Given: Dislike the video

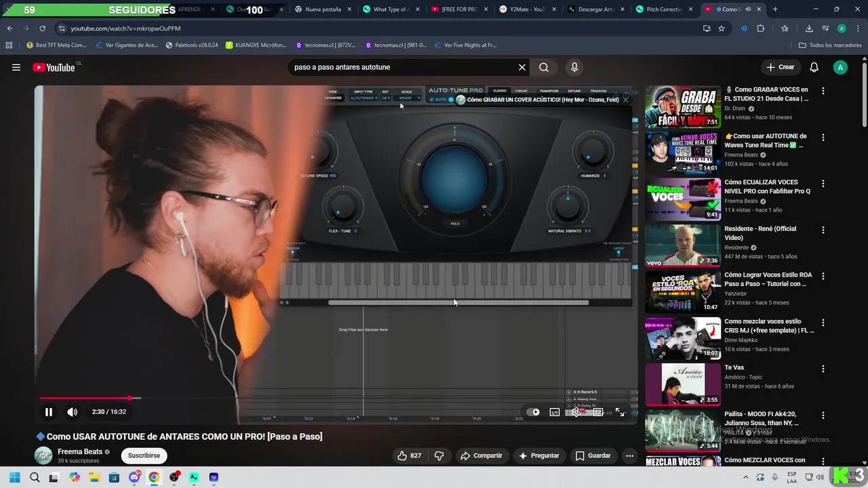Looking at the screenshot, I should coord(439,455).
